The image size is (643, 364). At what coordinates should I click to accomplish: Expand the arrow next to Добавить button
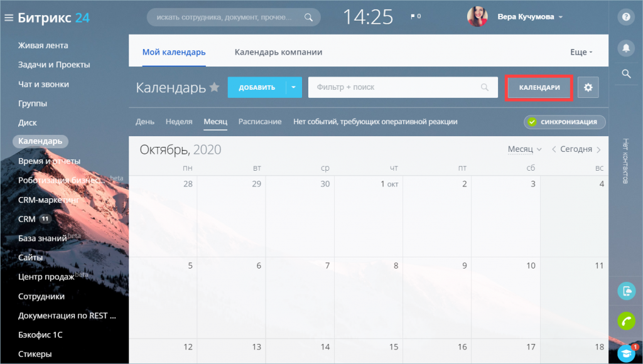coord(294,88)
